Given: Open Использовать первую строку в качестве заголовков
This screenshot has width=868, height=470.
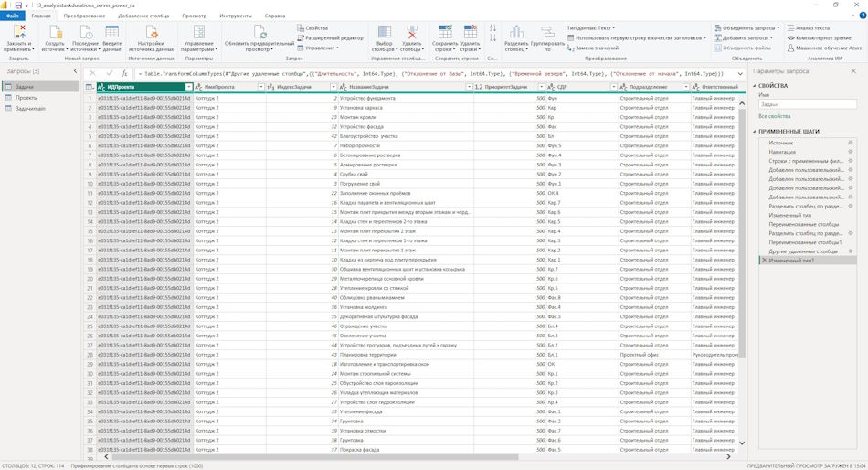Looking at the screenshot, I should [637, 37].
